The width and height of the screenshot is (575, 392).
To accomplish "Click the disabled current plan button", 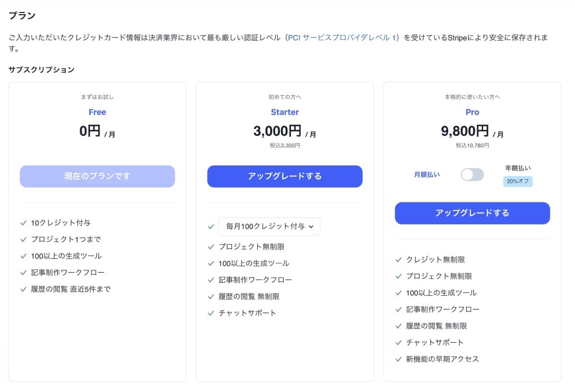I will pos(97,176).
